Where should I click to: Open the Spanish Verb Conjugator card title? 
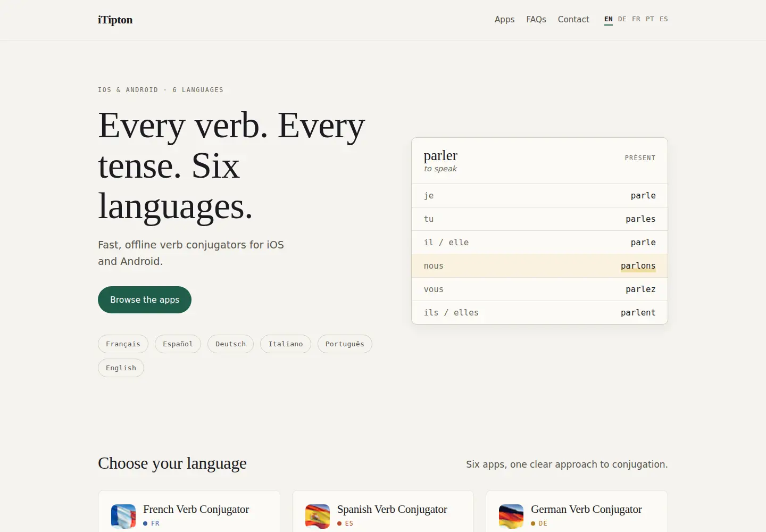tap(392, 509)
